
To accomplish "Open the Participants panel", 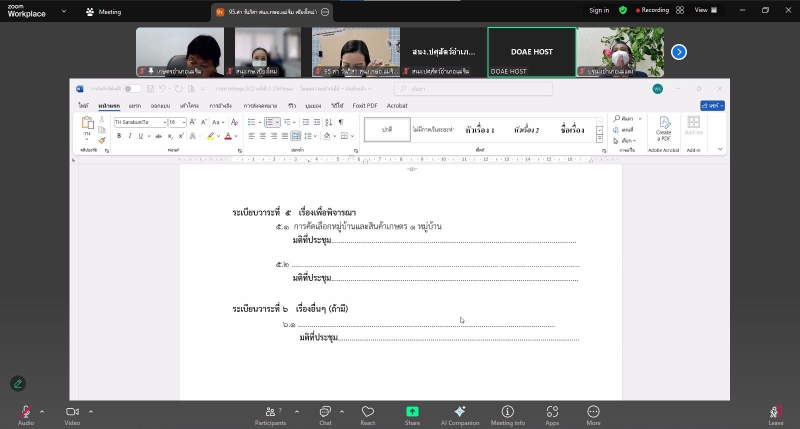I will [x=270, y=411].
